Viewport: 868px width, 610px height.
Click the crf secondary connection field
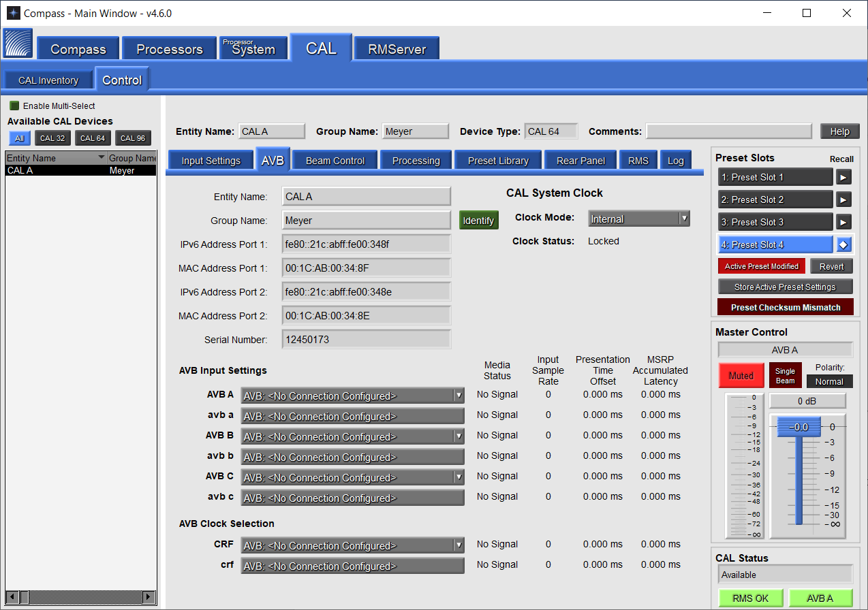352,566
